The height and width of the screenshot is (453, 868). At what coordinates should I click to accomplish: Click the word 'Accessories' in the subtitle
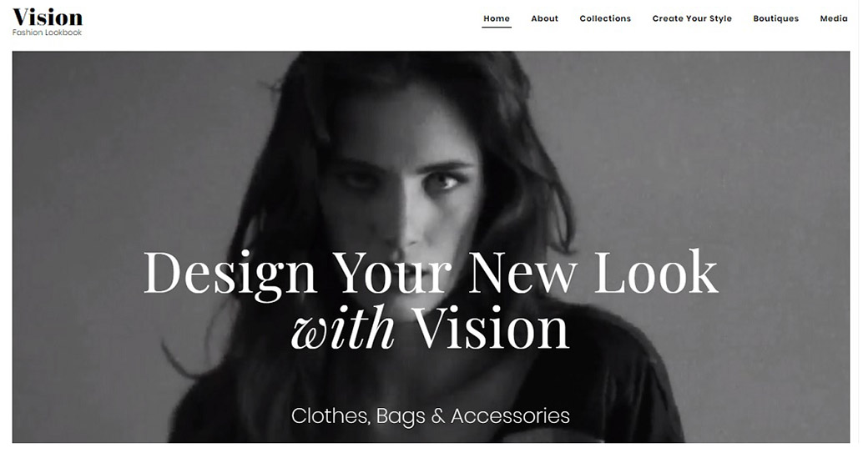coord(510,416)
